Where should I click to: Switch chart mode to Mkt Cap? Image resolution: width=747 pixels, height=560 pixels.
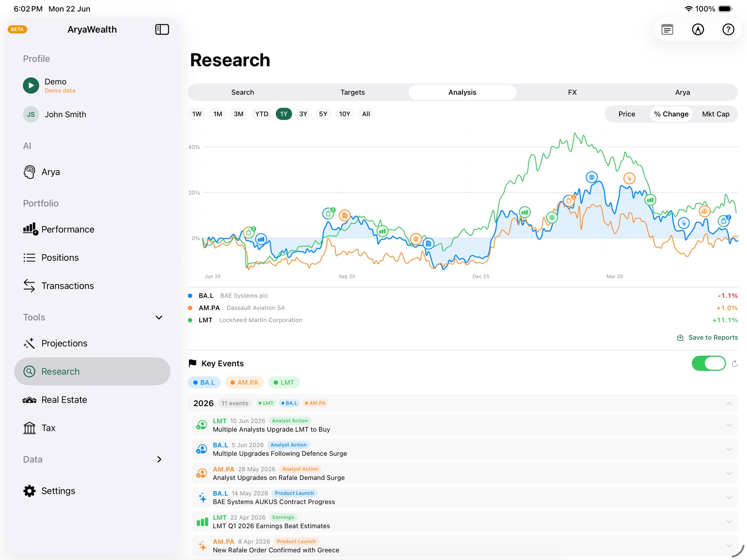click(x=715, y=114)
